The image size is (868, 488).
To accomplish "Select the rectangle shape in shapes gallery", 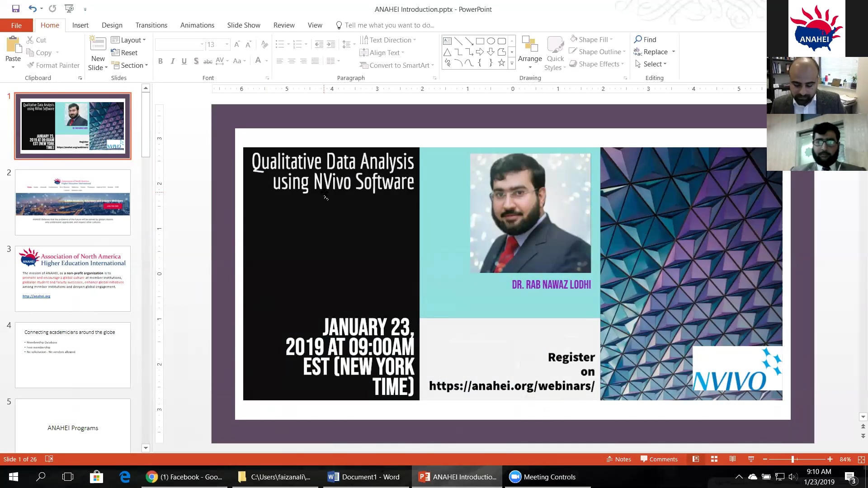I will coord(480,41).
